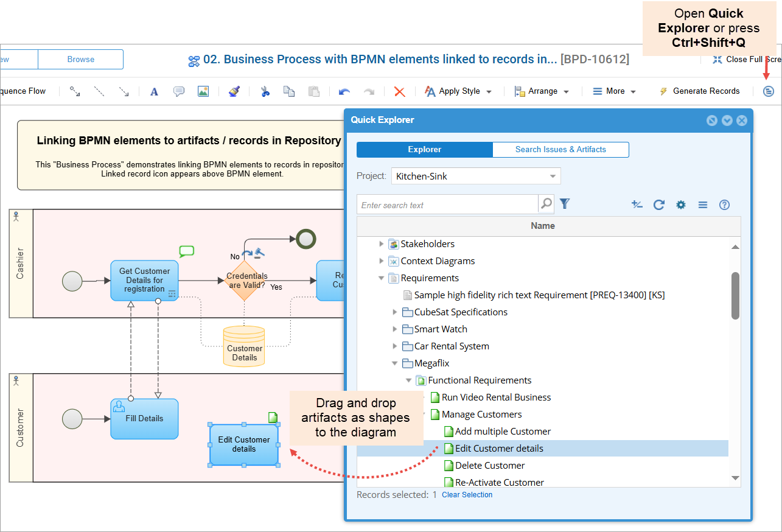
Task: Activate the format painter brush
Action: (x=234, y=91)
